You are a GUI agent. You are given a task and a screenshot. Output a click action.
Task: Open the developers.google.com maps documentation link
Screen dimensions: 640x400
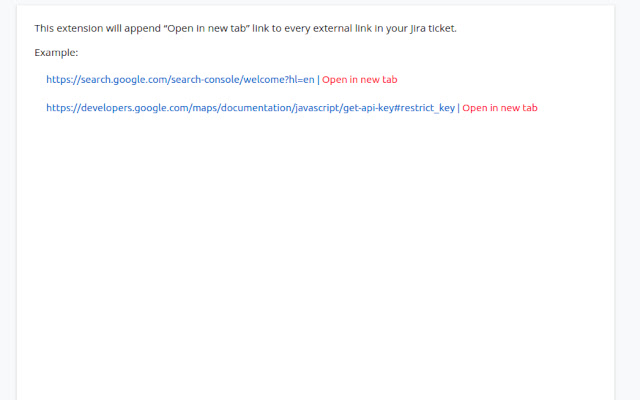[250, 108]
